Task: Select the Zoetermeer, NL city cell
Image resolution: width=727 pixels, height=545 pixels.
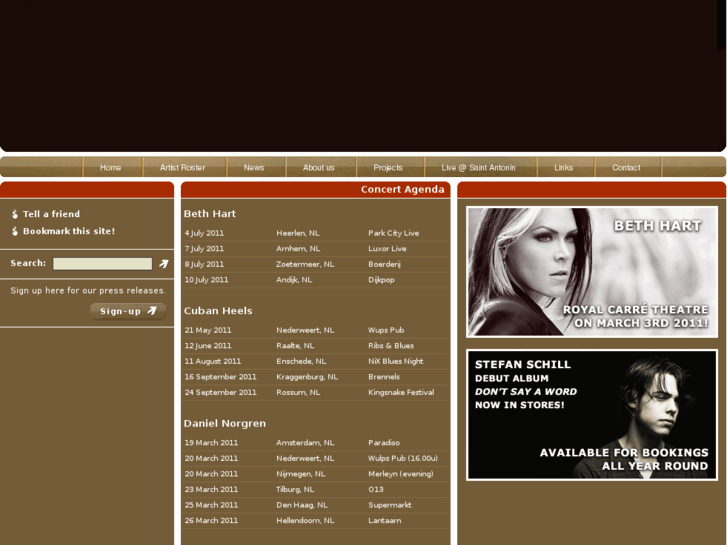Action: pyautogui.click(x=305, y=264)
